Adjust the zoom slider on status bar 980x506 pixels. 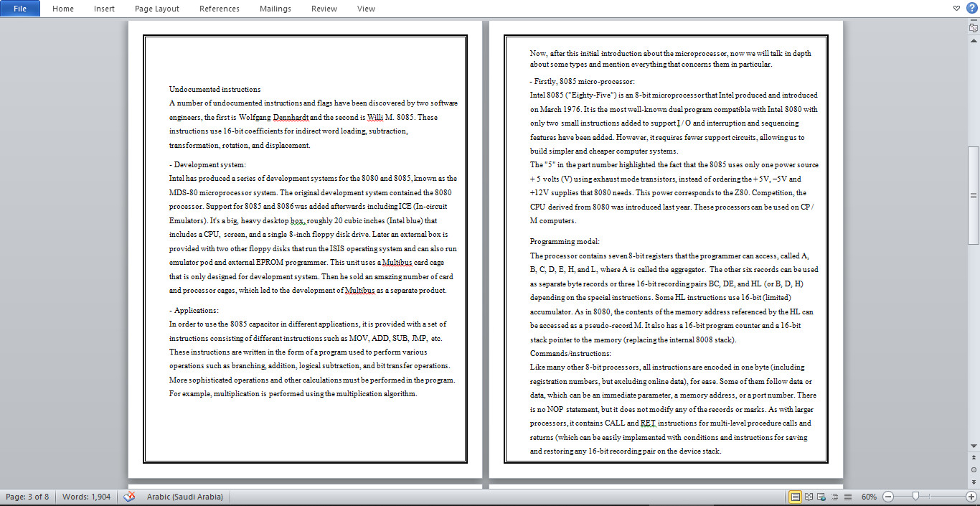916,496
